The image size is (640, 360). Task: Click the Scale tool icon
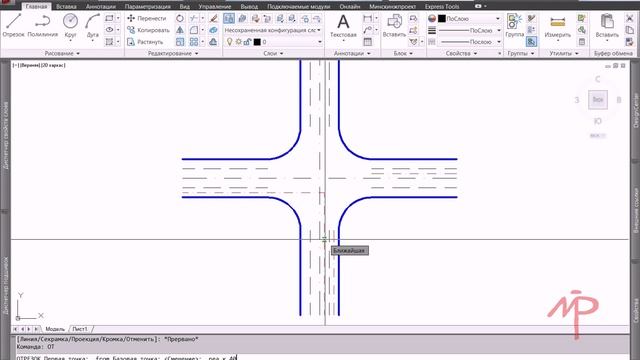point(180,42)
